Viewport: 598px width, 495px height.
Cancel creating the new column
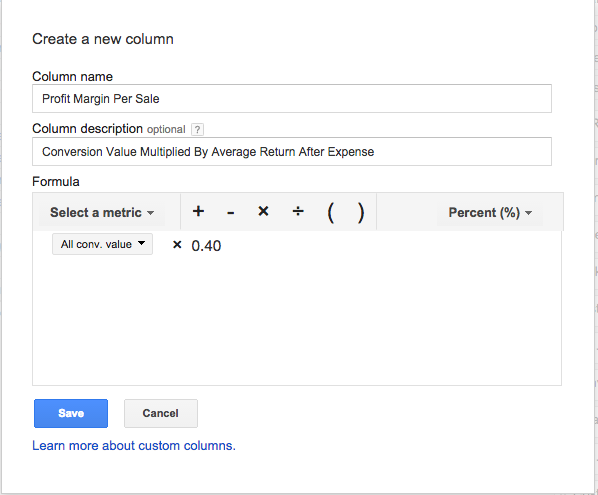161,413
